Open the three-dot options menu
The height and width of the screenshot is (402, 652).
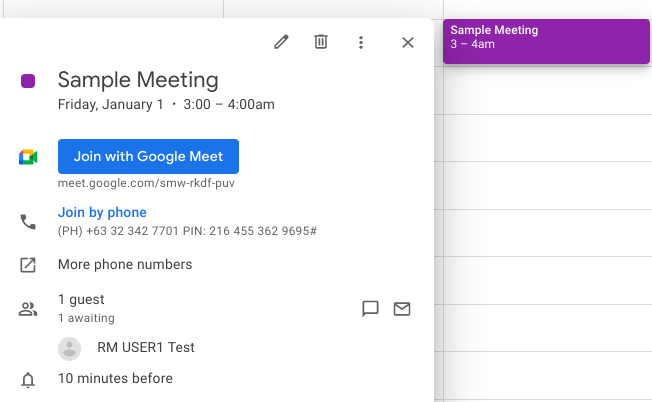[x=361, y=42]
